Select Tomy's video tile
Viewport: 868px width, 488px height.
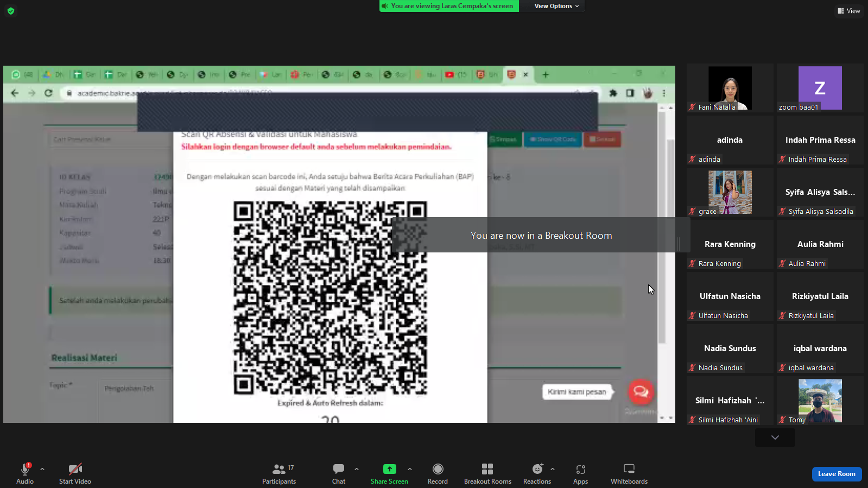pos(820,401)
